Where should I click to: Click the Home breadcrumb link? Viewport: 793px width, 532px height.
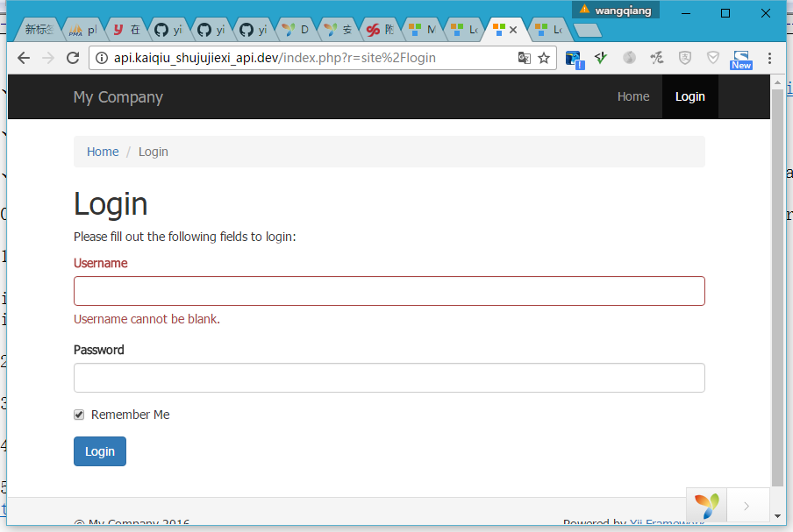tap(103, 152)
